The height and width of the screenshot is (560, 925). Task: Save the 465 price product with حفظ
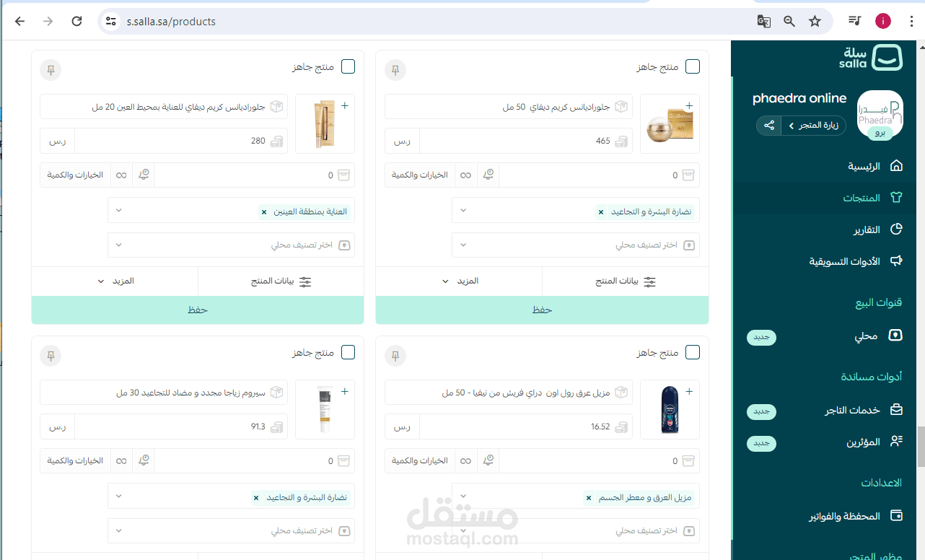[543, 310]
